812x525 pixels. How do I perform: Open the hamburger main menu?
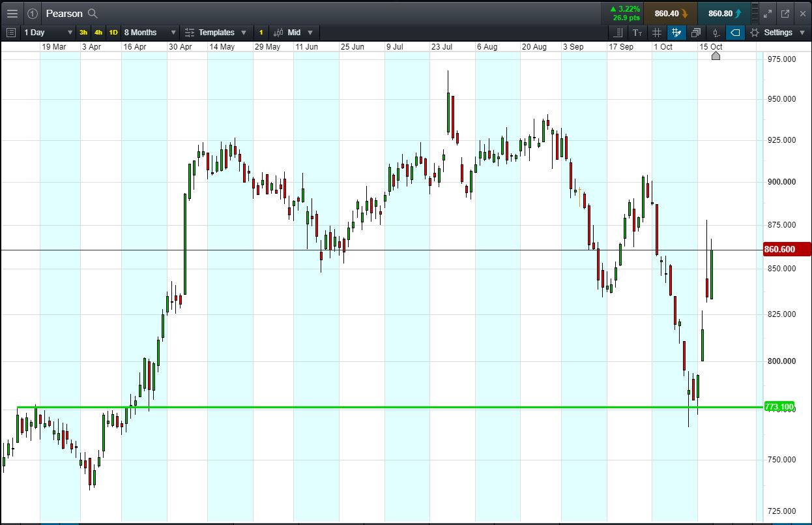[12, 13]
